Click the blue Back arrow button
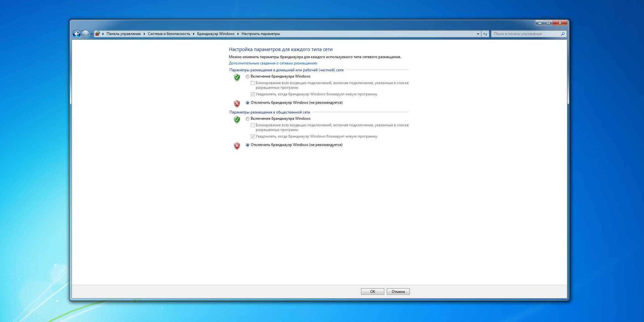The width and height of the screenshot is (644, 322). click(77, 34)
